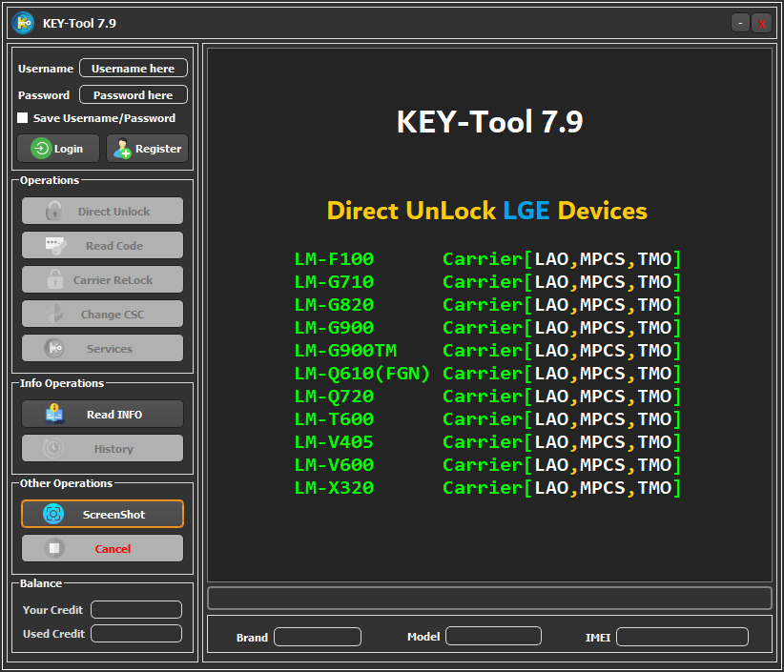Start the Direct Unlock operation

102,211
